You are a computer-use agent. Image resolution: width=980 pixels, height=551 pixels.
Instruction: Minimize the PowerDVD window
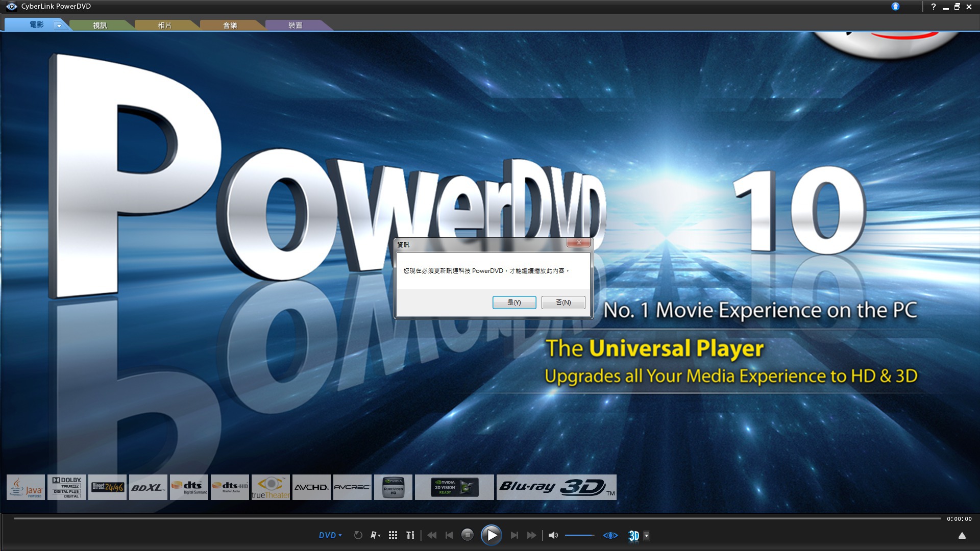[945, 7]
